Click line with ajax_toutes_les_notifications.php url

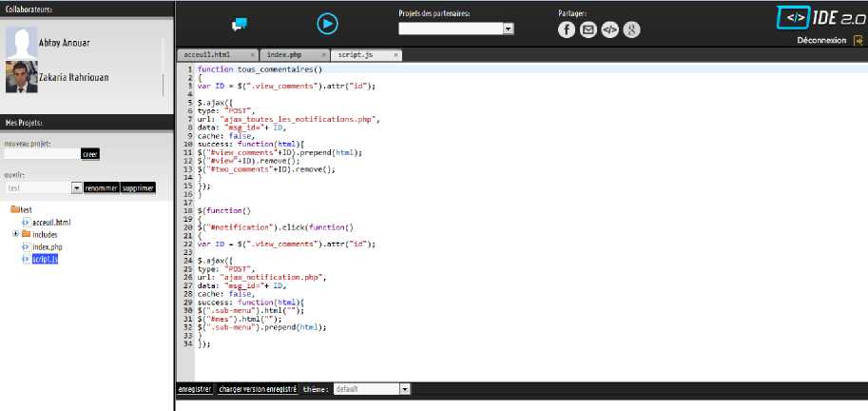(x=290, y=119)
